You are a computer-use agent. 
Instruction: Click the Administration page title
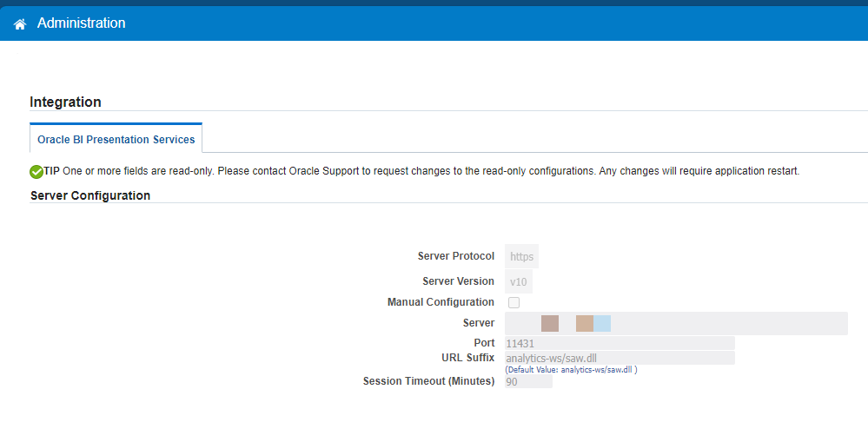[81, 23]
